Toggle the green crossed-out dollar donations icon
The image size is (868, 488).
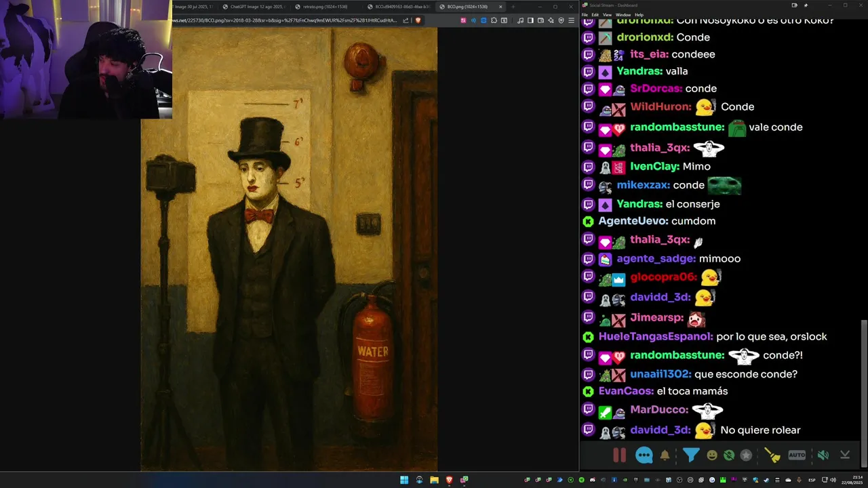pos(729,455)
